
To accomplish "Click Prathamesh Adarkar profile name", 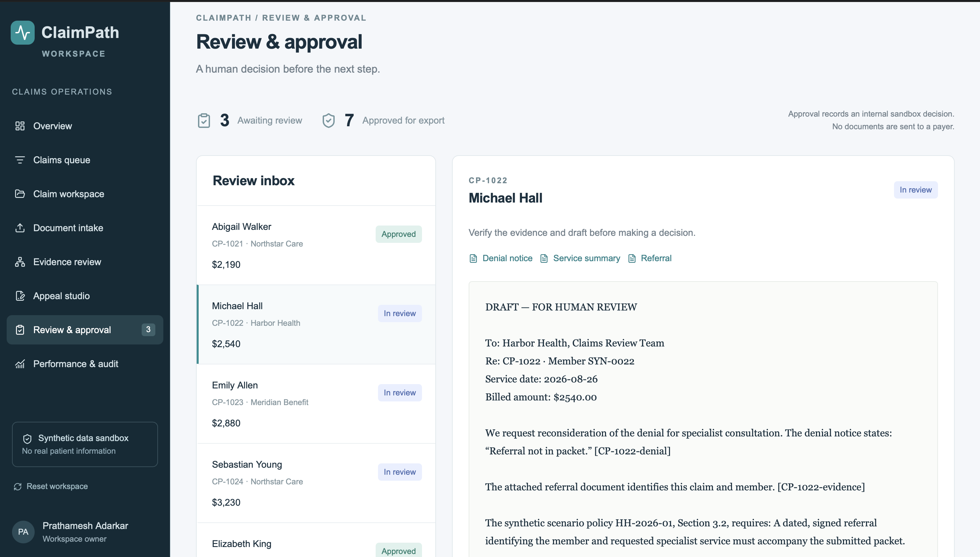I will click(85, 526).
